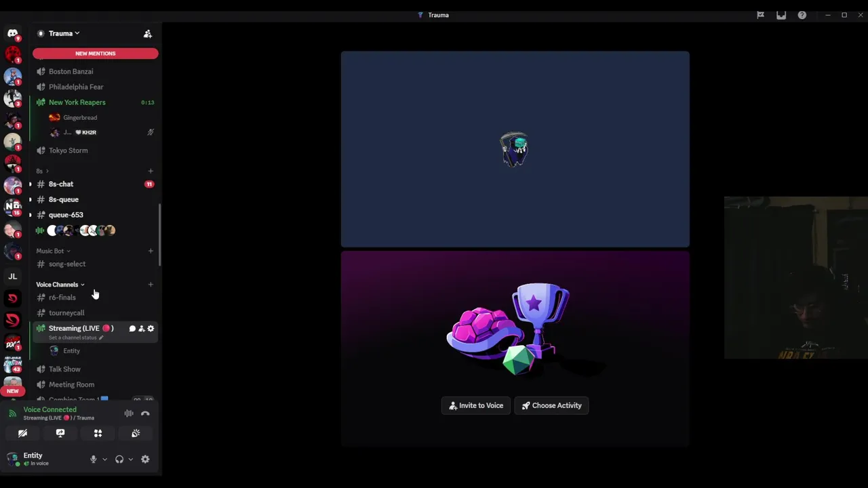This screenshot has width=868, height=488.
Task: Add channel to 8s category with plus icon
Action: [151, 171]
